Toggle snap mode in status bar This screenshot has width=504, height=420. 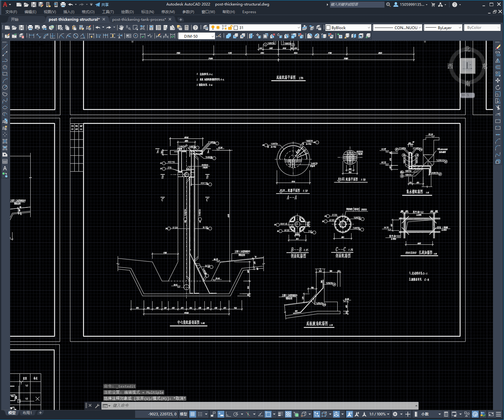click(x=200, y=414)
